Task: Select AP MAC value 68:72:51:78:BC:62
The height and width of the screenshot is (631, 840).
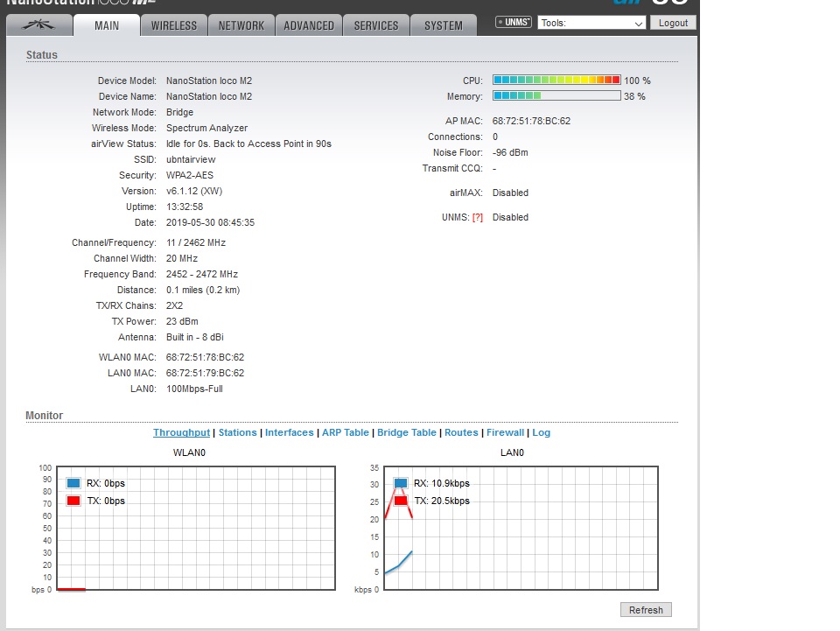Action: (531, 121)
